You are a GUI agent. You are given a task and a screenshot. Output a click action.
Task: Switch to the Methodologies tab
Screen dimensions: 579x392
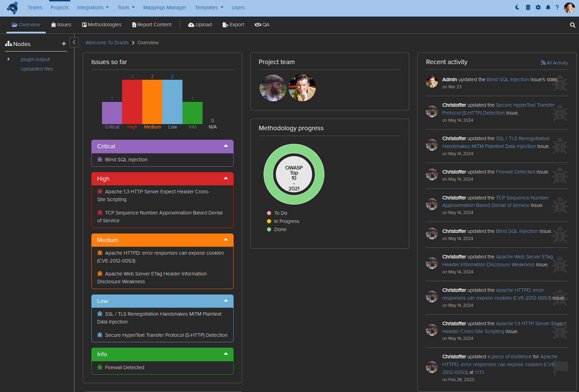click(102, 25)
